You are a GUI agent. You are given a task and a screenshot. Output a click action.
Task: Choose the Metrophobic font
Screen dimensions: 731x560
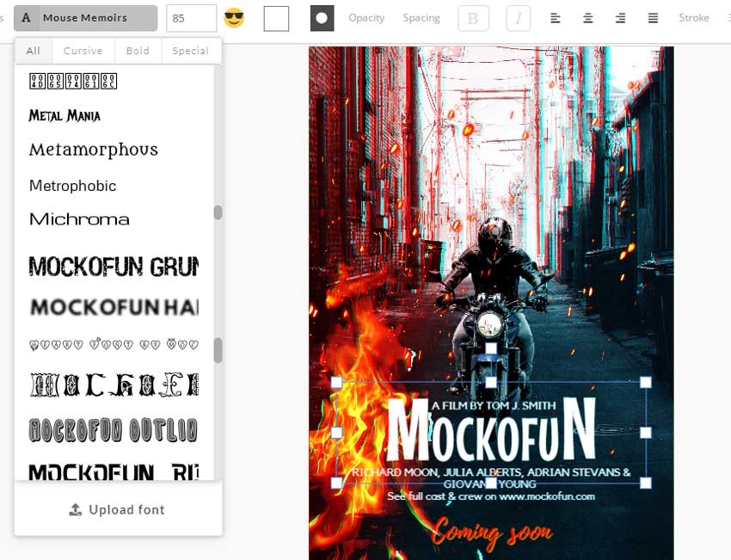tap(73, 186)
